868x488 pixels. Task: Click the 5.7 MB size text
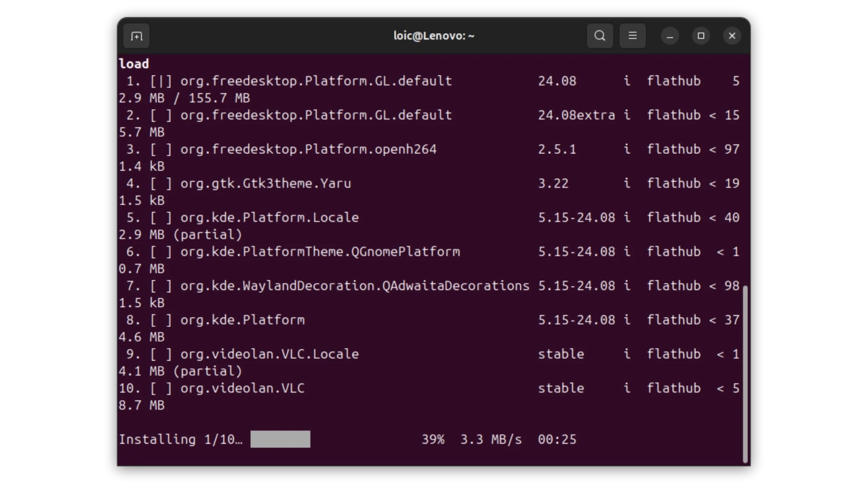(x=142, y=132)
